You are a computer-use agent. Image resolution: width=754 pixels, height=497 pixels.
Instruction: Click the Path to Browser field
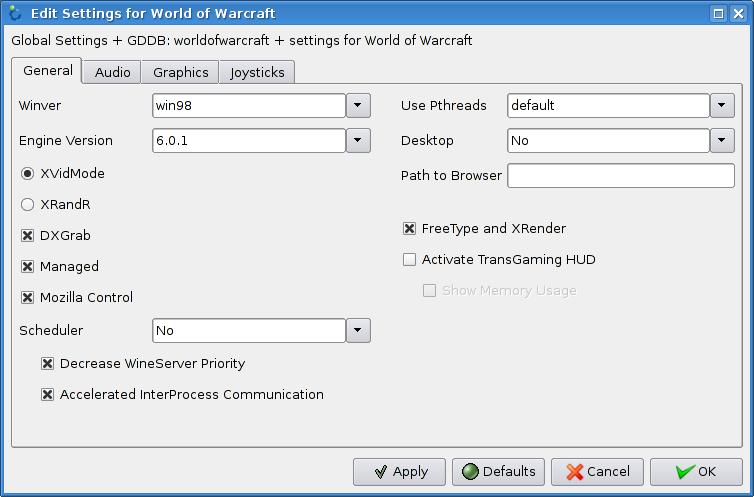(620, 176)
